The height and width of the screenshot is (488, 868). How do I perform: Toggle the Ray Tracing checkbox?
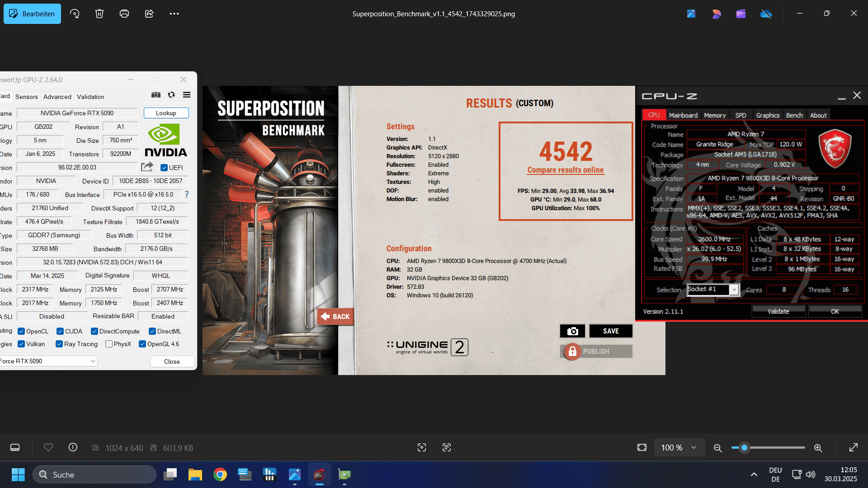point(59,344)
